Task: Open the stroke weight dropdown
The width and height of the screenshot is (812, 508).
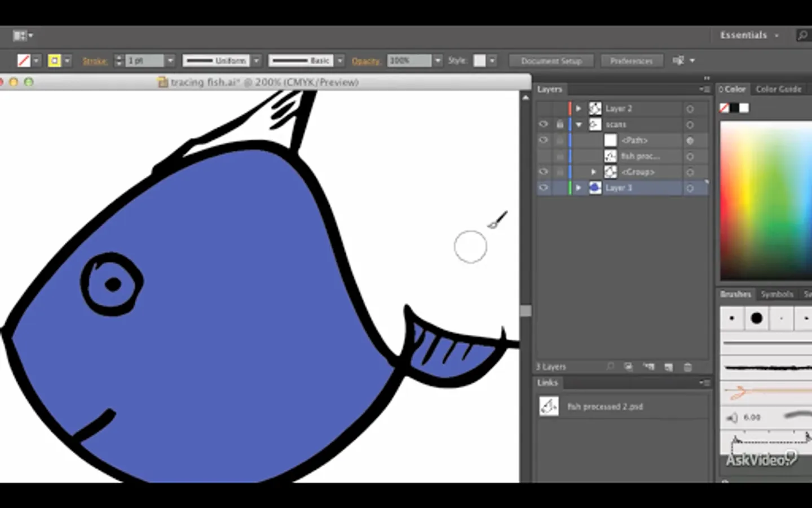Action: click(170, 60)
